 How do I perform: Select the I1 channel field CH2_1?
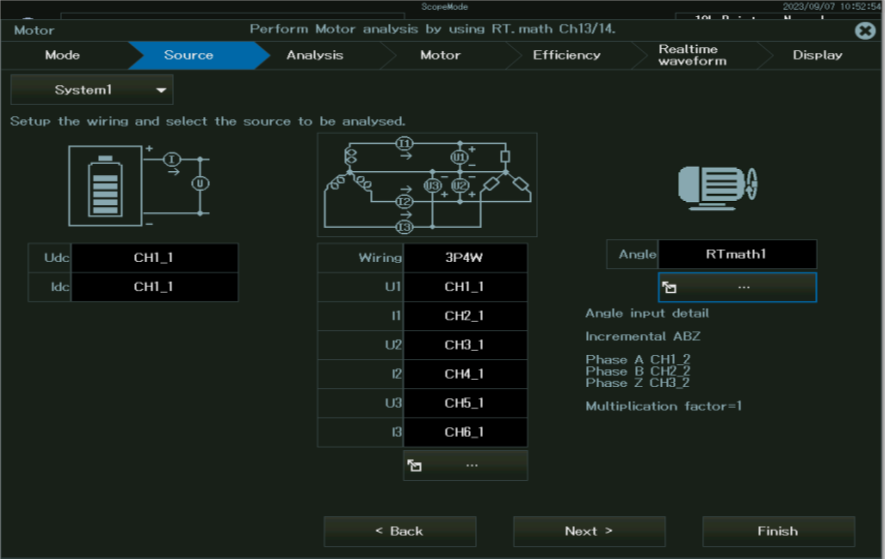pyautogui.click(x=465, y=316)
